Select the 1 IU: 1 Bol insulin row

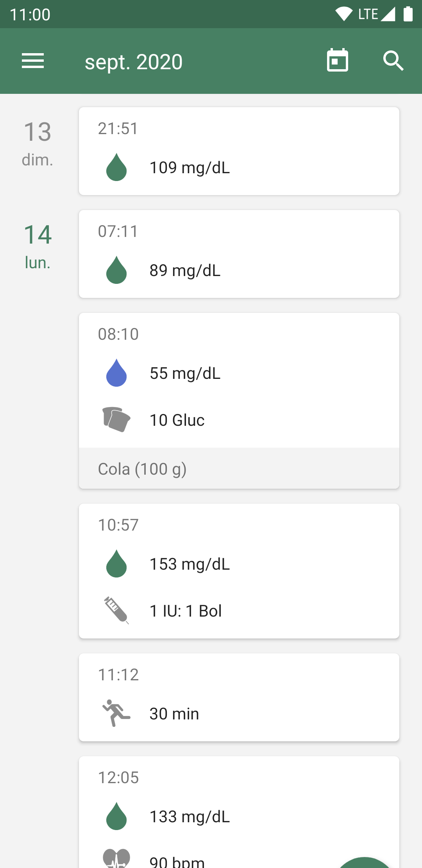(x=186, y=611)
